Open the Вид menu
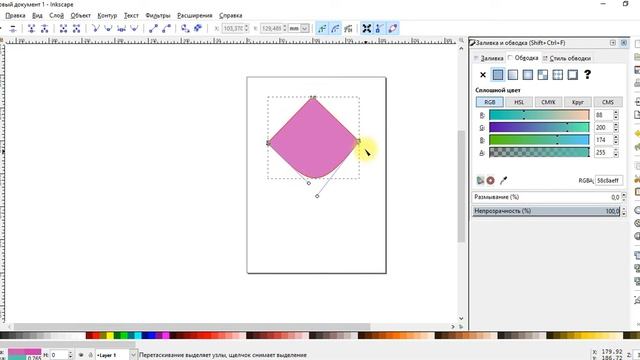 point(37,16)
